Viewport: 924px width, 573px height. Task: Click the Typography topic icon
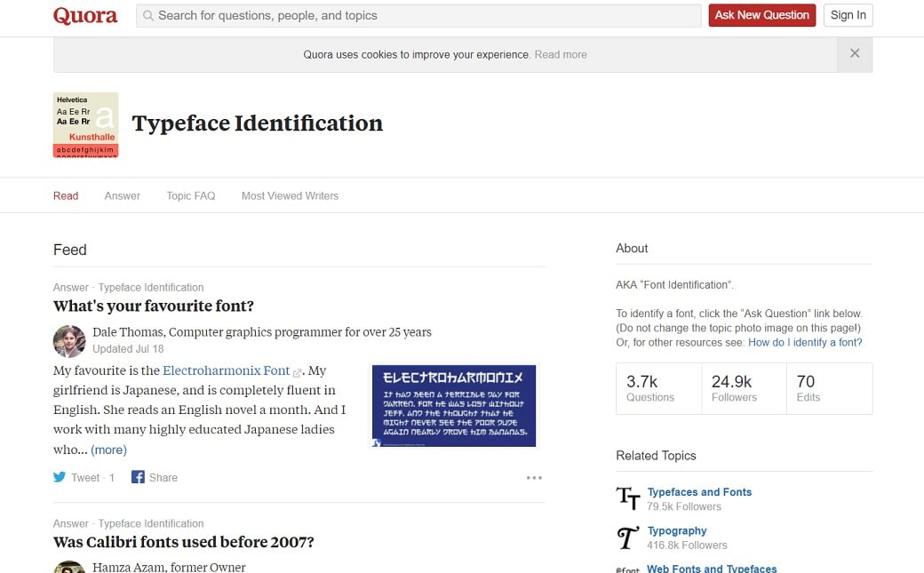point(628,537)
